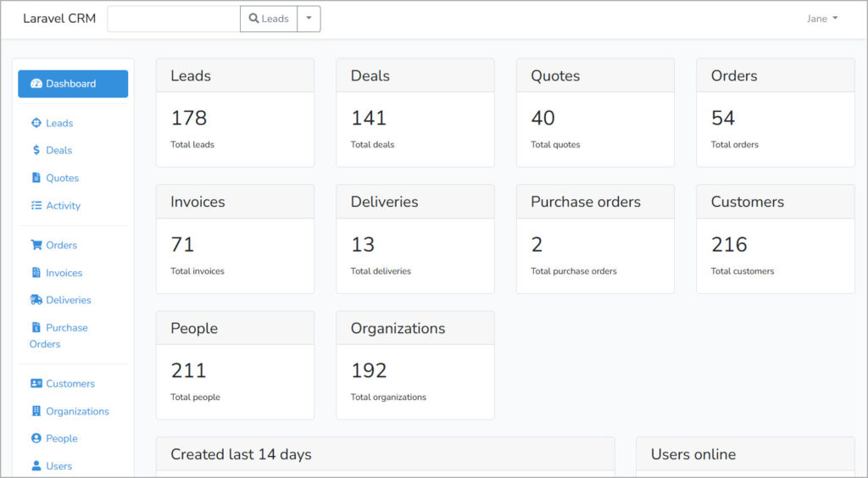Expand the search type dropdown arrow
Screen dimensions: 868x478
point(309,19)
